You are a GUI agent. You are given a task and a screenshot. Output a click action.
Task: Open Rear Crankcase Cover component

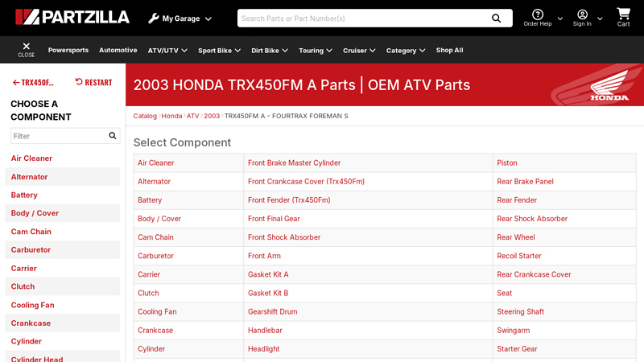pyautogui.click(x=534, y=274)
